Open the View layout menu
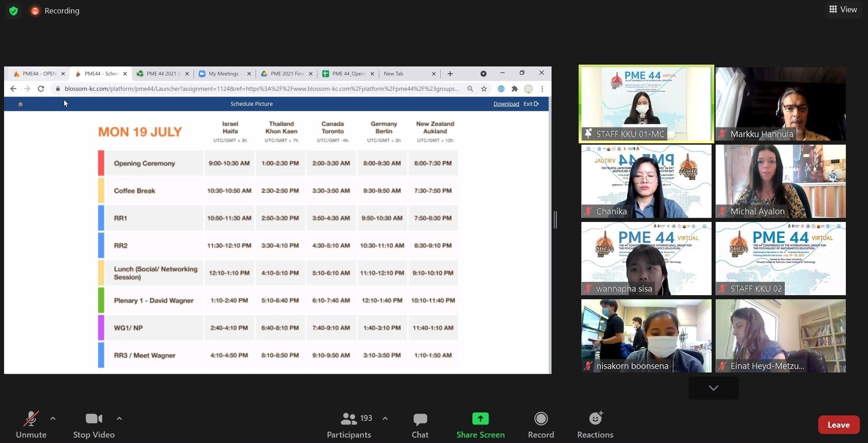Screen dimensions: 868x443 click(843, 9)
